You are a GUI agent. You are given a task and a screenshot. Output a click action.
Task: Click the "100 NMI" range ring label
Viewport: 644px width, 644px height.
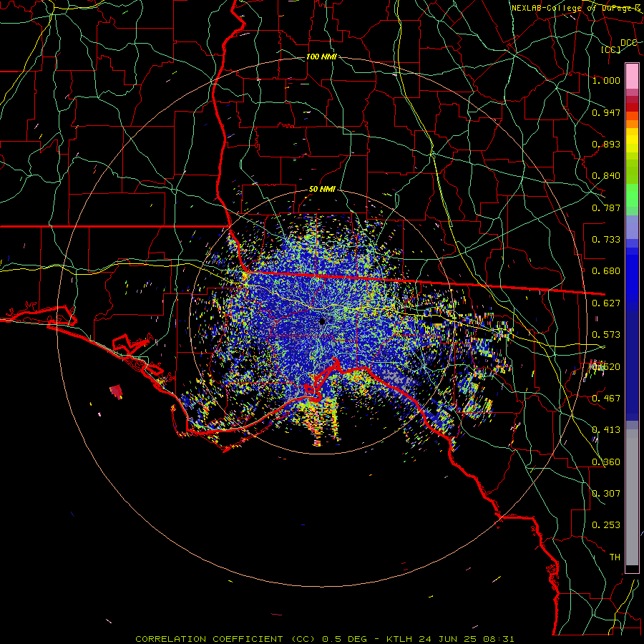pos(321,57)
